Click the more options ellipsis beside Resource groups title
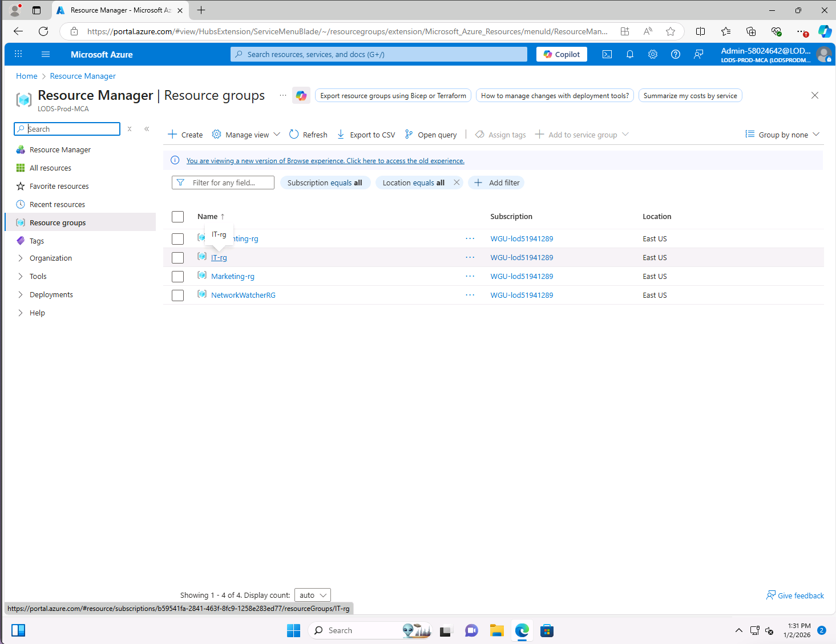The width and height of the screenshot is (836, 644). 283,95
